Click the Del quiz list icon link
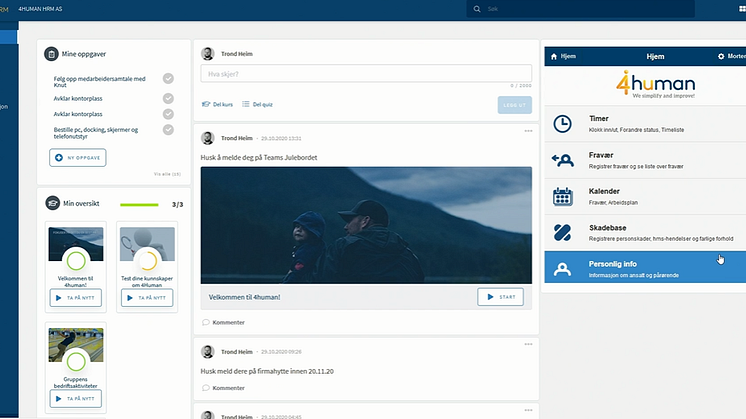 257,104
